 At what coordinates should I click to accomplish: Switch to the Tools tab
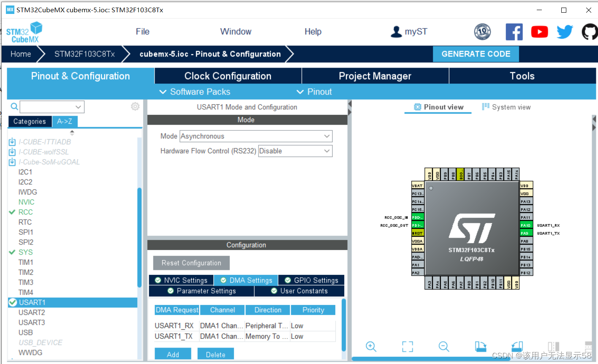point(522,76)
